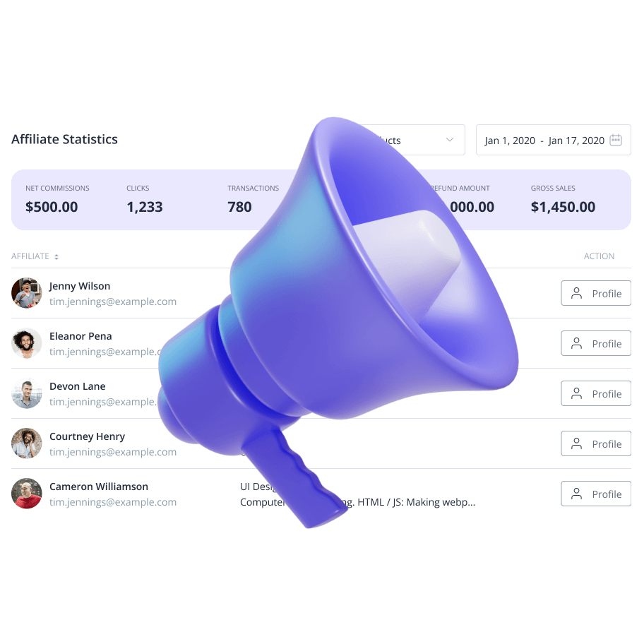
Task: View Courtney Henry's Profile
Action: [x=596, y=443]
